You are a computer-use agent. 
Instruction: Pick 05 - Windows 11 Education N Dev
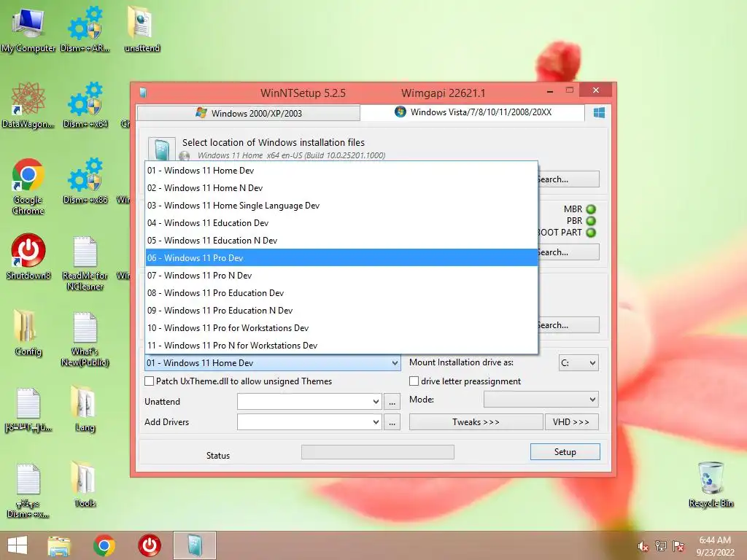tap(341, 241)
